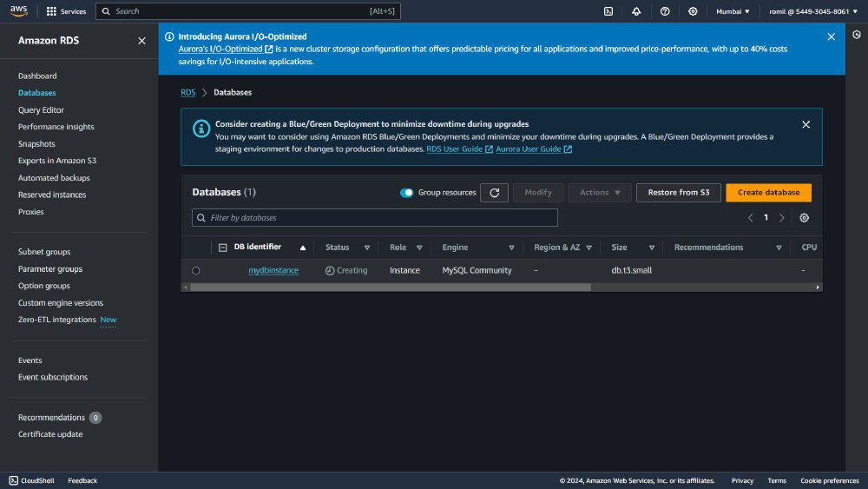Screen dimensions: 868x489
Task: Click the CloudShell icon in footer
Action: click(x=13, y=480)
